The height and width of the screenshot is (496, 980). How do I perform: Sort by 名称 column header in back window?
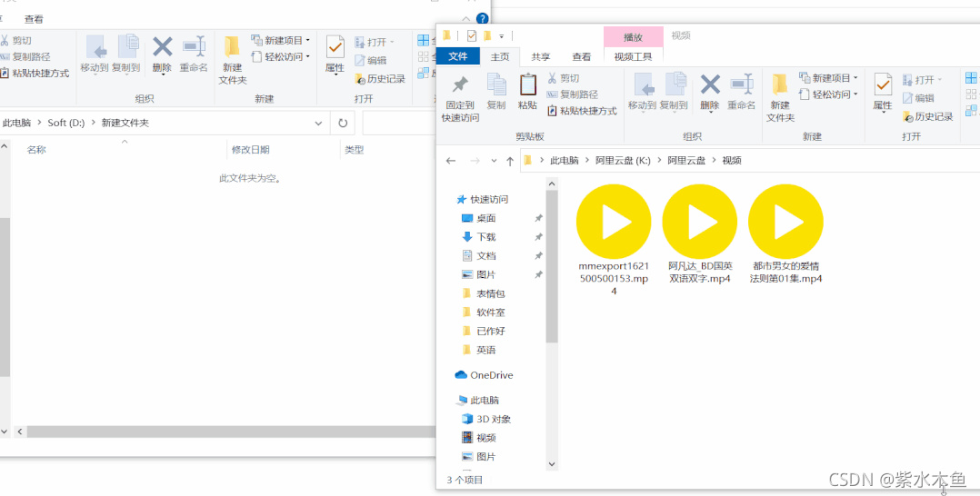[36, 150]
